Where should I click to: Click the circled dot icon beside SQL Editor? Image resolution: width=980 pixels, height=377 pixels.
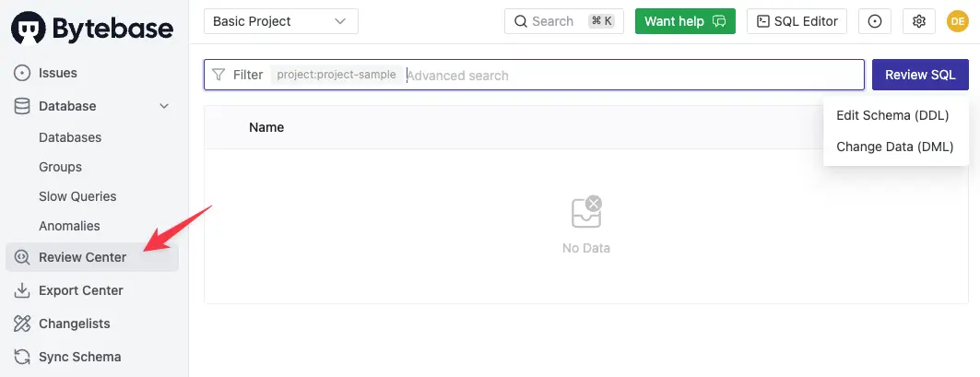pyautogui.click(x=875, y=21)
